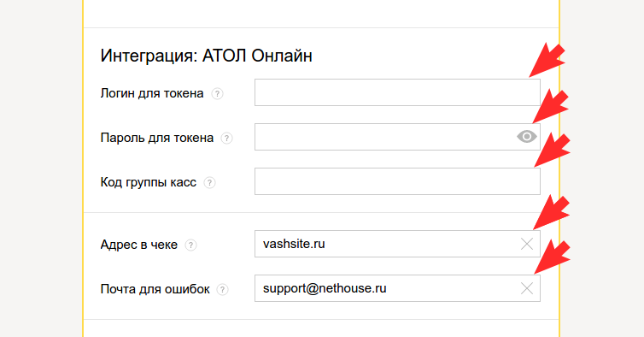This screenshot has width=644, height=337.
Task: Click the Почта для ошибок label
Action: coord(155,289)
